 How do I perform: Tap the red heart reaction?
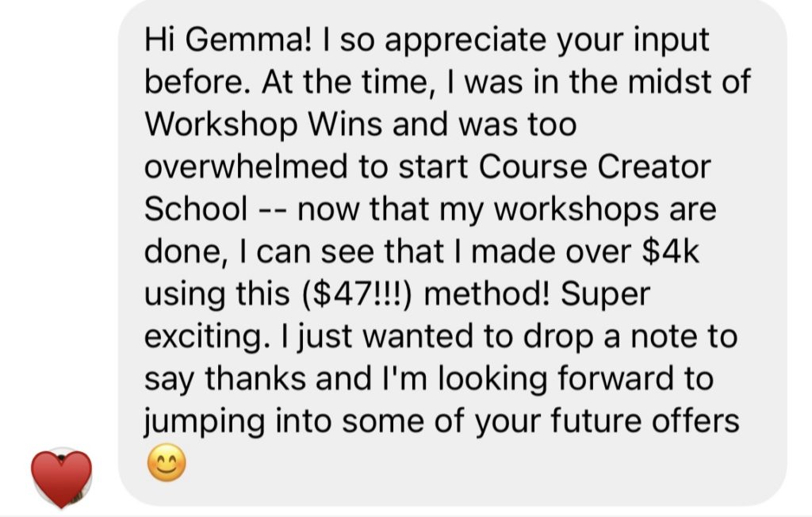[x=62, y=478]
